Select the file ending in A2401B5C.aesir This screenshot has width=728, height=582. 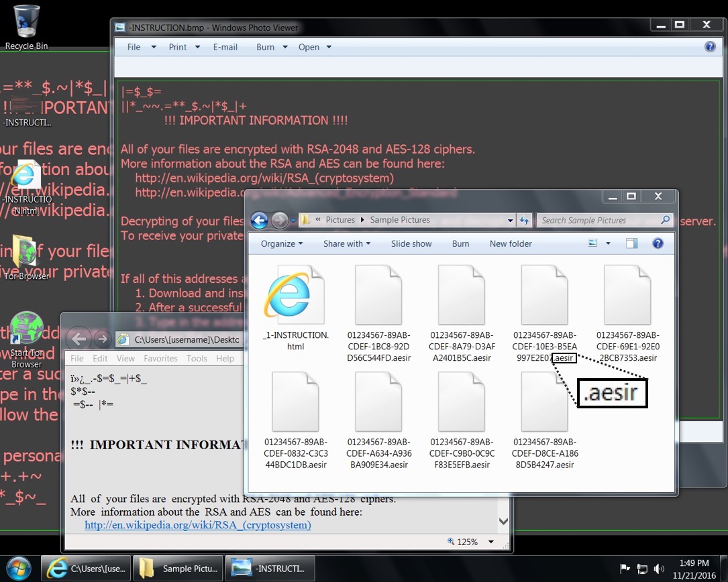point(462,313)
